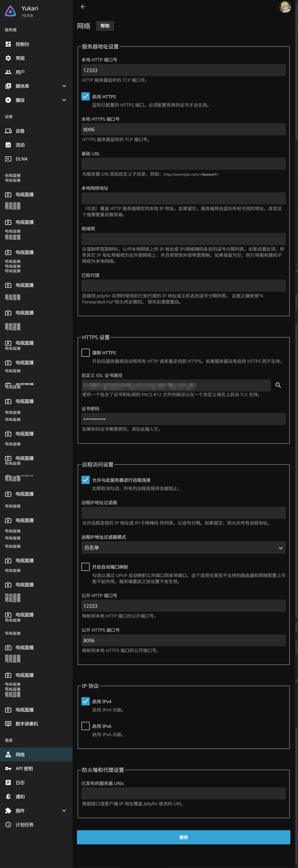
Task: Select 日志 menu label
Action: [20, 782]
